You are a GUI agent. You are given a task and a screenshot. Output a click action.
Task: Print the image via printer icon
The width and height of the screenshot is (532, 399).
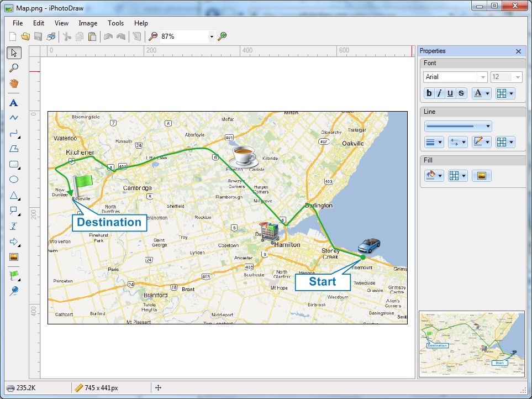pyautogui.click(x=51, y=36)
